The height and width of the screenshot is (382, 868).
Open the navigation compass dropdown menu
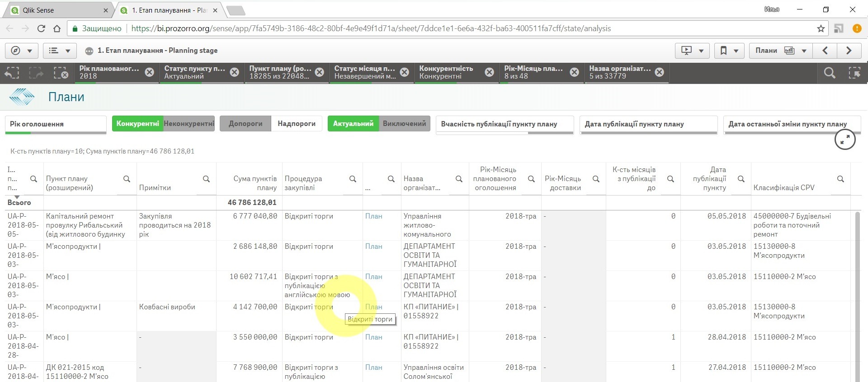coord(22,51)
